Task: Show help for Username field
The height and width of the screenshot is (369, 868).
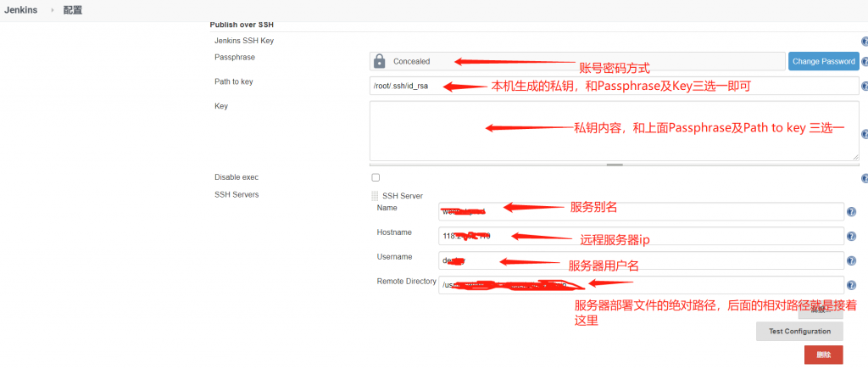Action: 851,261
